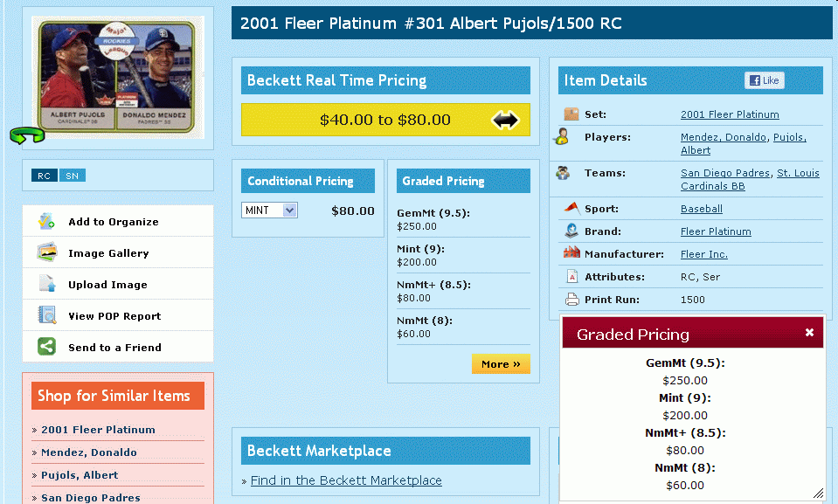Click the Item Details header text

pyautogui.click(x=606, y=80)
